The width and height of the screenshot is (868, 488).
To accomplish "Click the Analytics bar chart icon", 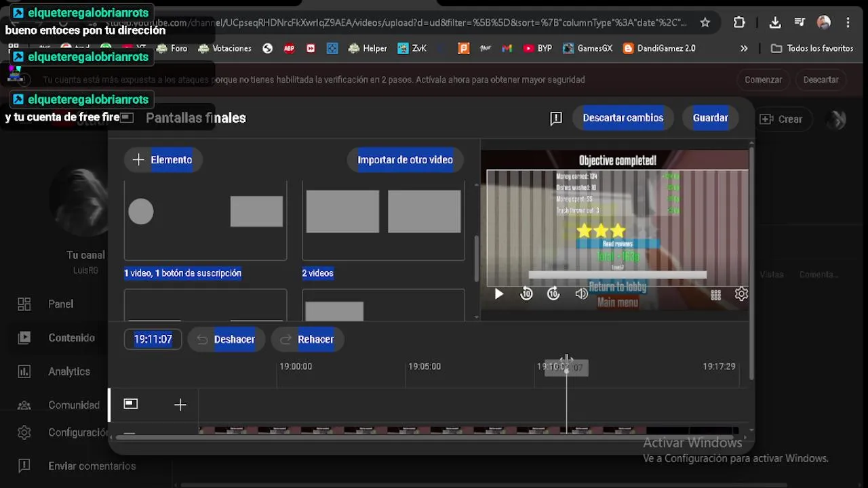I will click(24, 371).
